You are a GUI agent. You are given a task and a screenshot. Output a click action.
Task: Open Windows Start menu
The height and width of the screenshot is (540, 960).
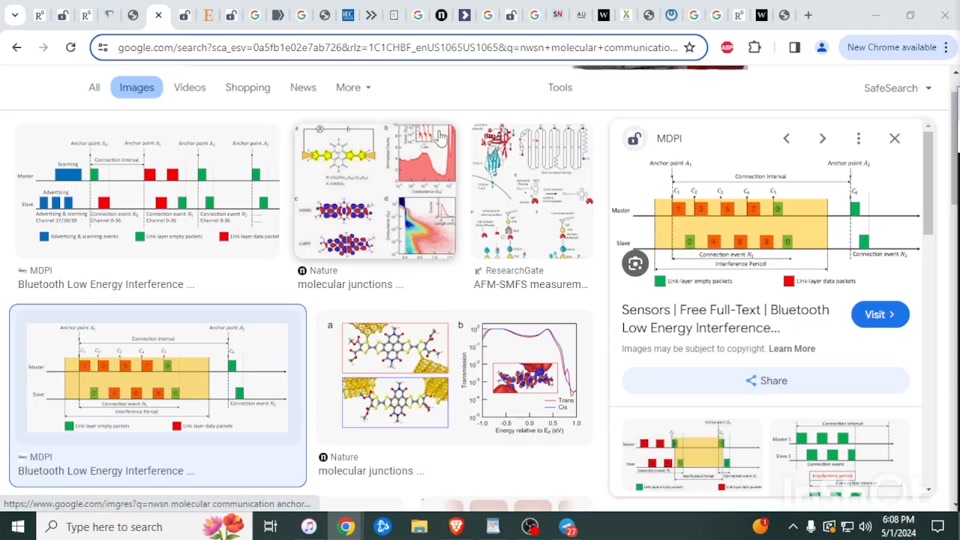[x=17, y=526]
